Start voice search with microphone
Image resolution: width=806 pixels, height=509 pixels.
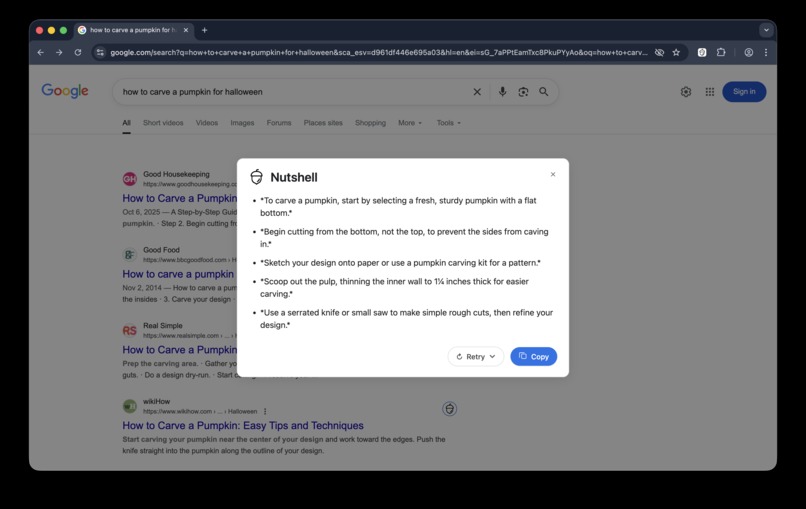tap(502, 92)
